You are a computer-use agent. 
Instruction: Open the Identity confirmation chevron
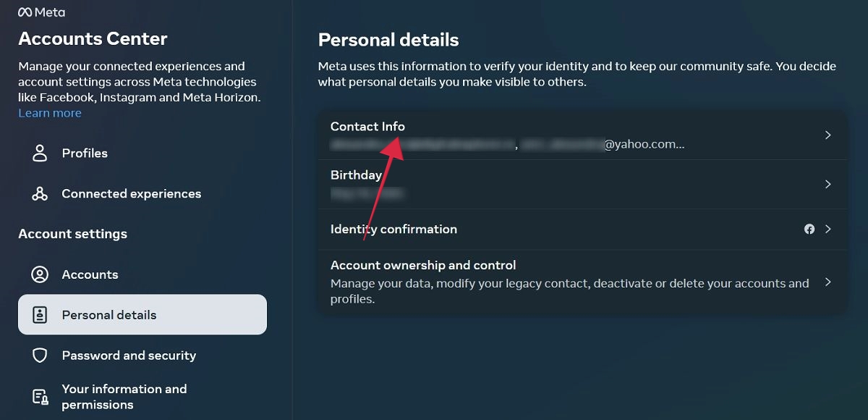pyautogui.click(x=828, y=229)
